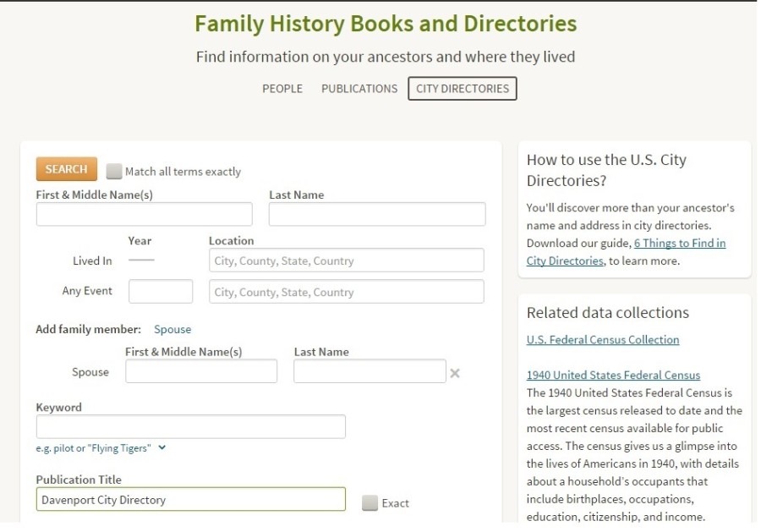Select the CITY DIRECTORIES tab
The height and width of the screenshot is (532, 761).
pyautogui.click(x=463, y=89)
